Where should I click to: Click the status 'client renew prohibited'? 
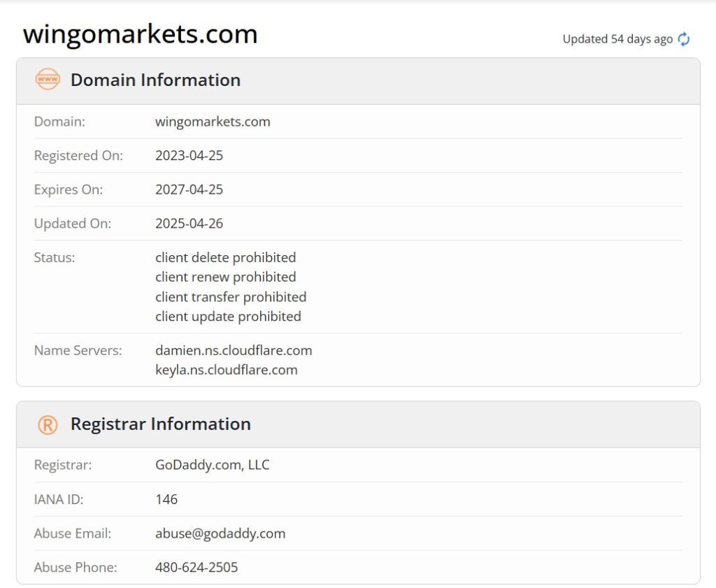tap(226, 277)
